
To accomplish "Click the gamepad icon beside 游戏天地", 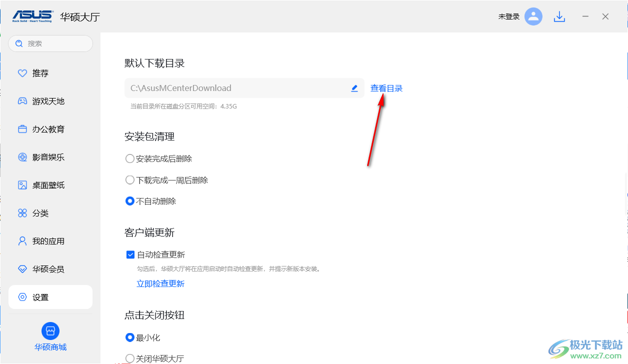I will [x=22, y=101].
